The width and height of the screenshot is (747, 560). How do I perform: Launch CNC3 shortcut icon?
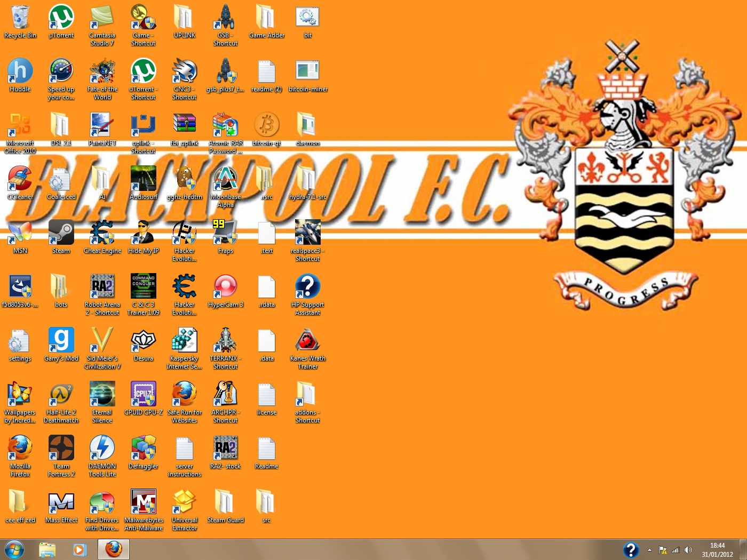pos(185,79)
